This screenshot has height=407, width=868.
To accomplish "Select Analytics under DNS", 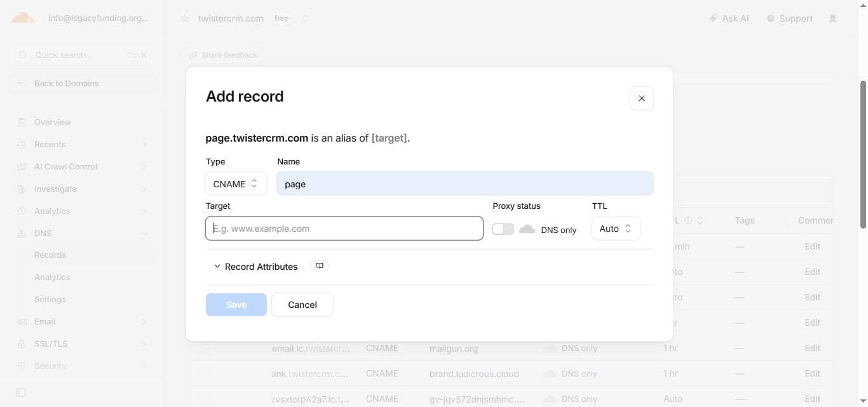I will 52,277.
